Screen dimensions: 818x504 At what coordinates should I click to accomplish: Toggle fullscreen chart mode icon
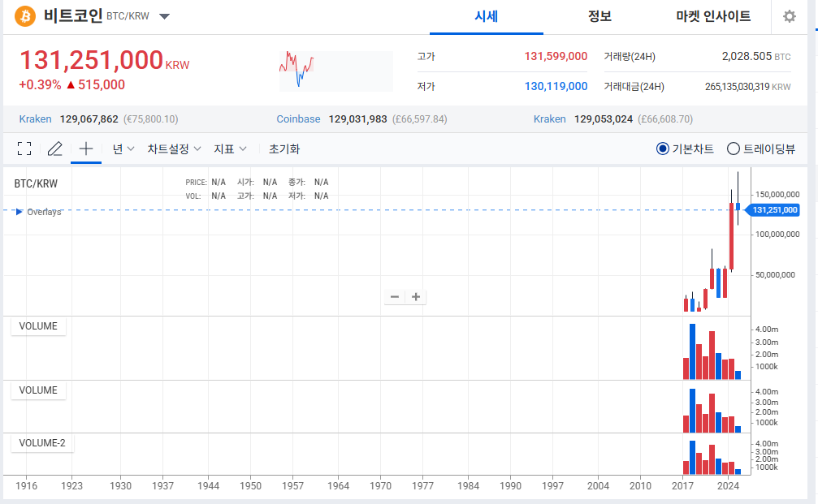[24, 149]
